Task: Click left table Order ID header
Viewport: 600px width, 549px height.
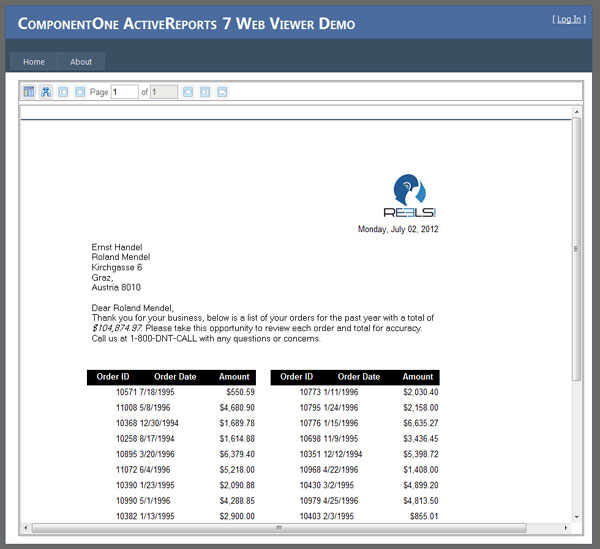Action: pos(113,377)
